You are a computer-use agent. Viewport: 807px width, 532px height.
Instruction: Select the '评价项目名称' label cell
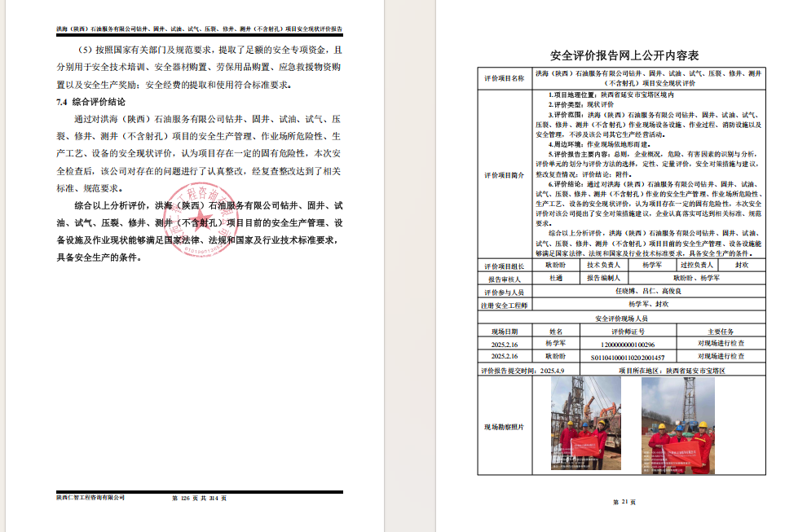click(x=505, y=78)
